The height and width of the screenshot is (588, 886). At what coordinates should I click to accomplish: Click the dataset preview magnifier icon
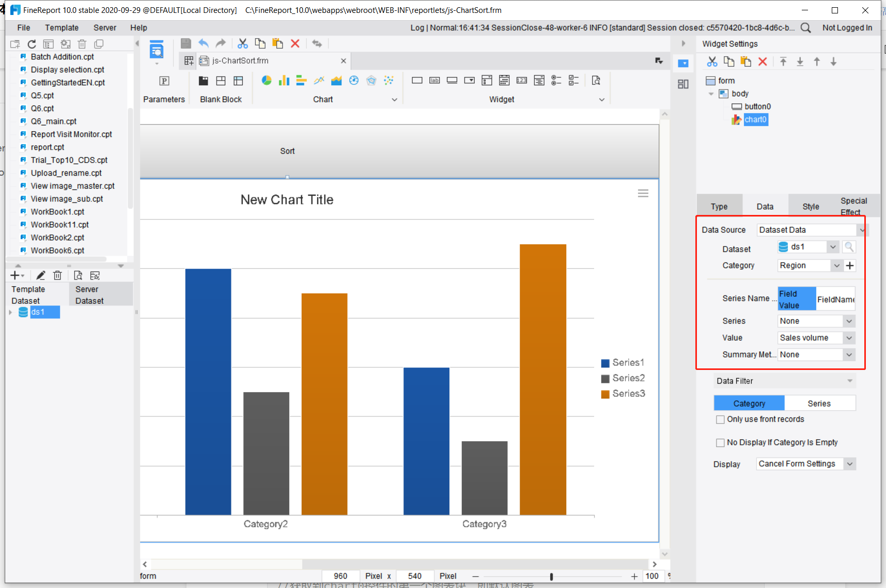point(849,247)
